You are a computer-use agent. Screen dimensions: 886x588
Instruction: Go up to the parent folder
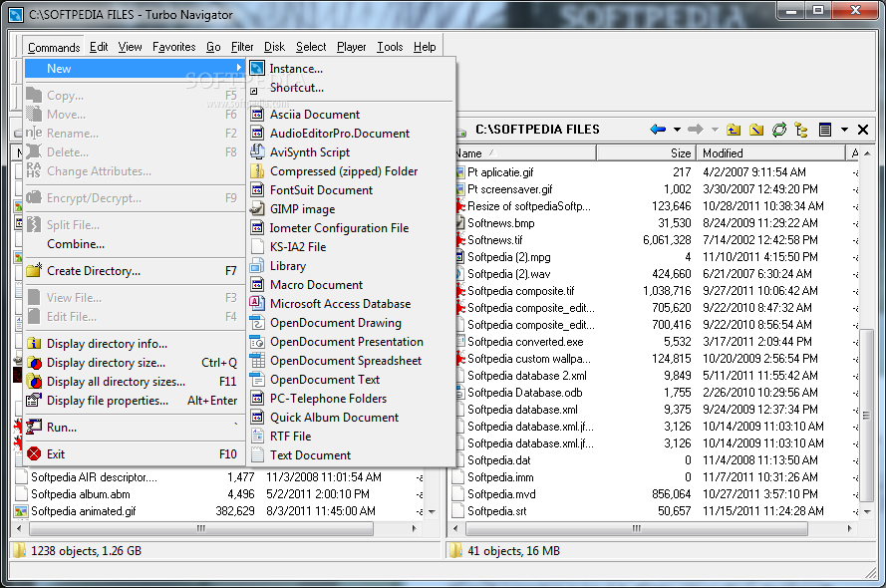(734, 130)
